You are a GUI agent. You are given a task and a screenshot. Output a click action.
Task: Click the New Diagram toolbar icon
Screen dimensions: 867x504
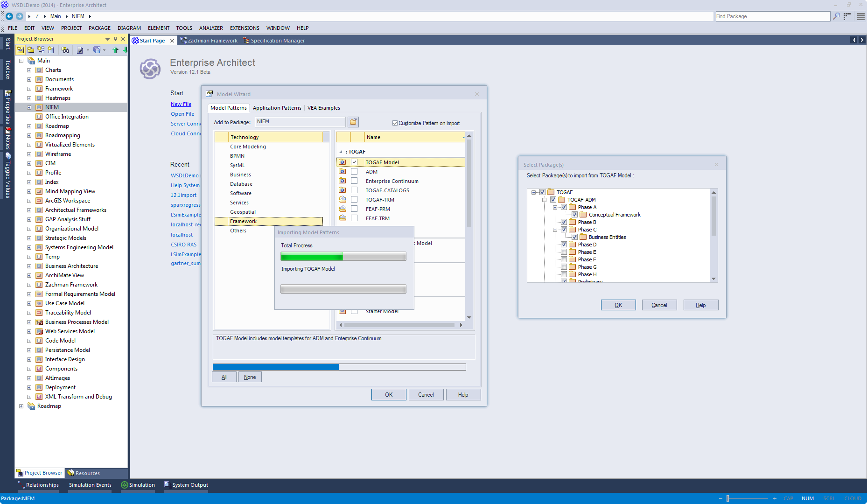pyautogui.click(x=41, y=50)
